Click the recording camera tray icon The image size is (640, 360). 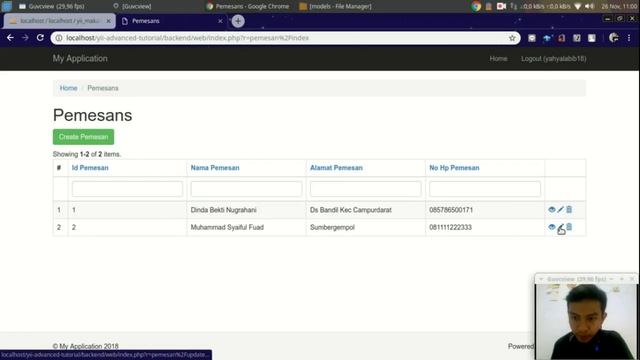click(501, 6)
